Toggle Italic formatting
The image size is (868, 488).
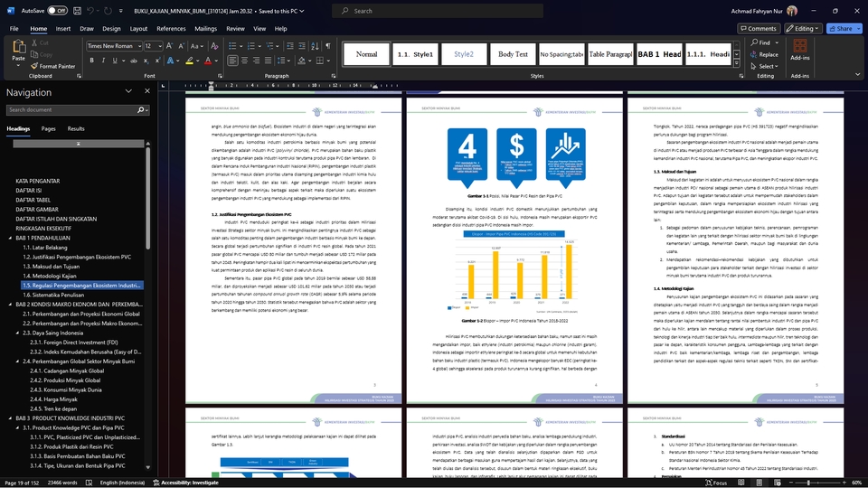[x=103, y=61]
